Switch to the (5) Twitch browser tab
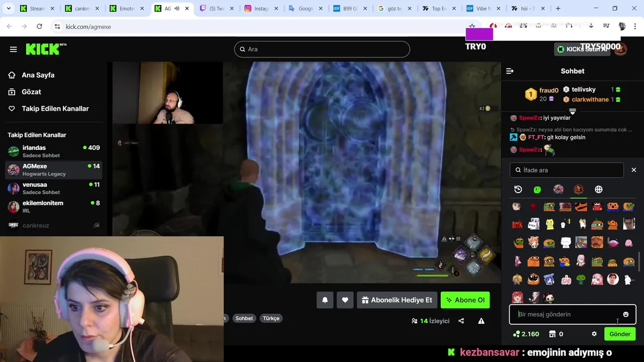This screenshot has width=644, height=362. [x=217, y=9]
